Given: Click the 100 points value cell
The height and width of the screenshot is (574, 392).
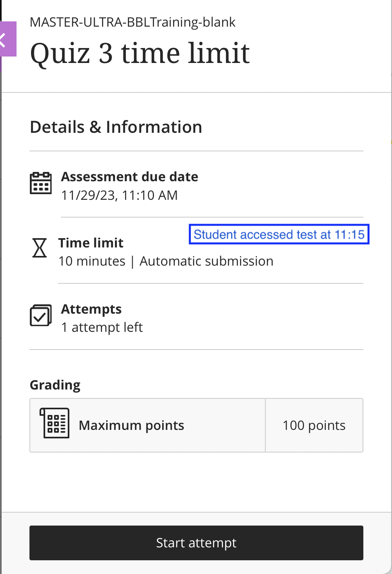Looking at the screenshot, I should point(314,425).
